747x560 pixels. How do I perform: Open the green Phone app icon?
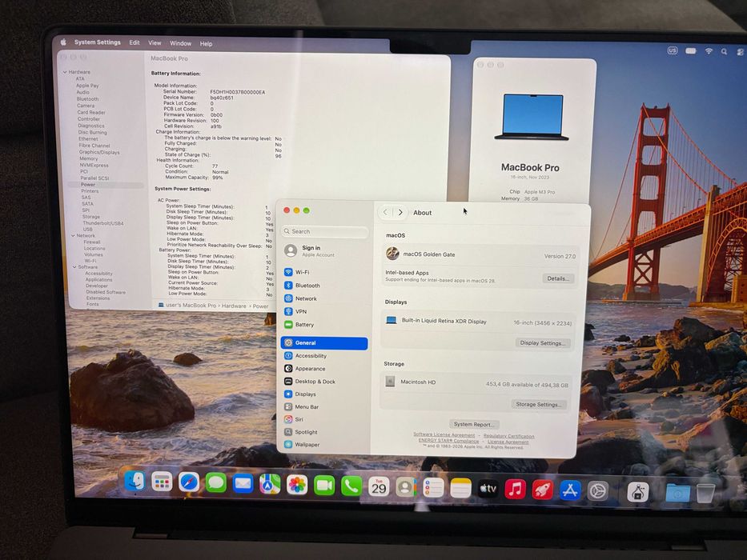351,486
